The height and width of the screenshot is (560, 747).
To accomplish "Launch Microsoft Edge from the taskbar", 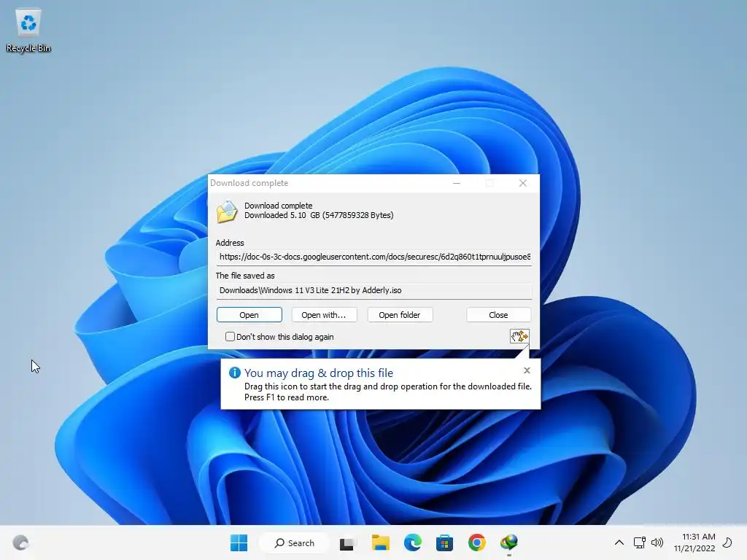I will pos(413,542).
